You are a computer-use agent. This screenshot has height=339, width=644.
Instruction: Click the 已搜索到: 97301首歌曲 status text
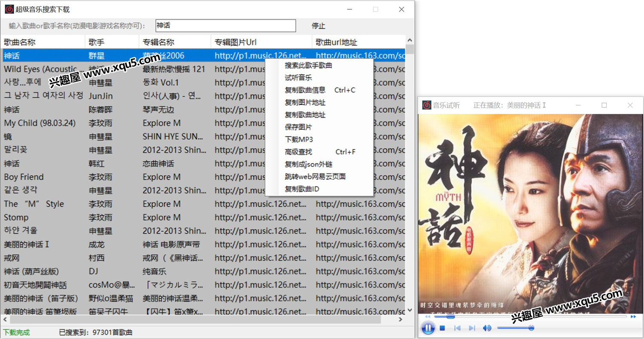click(x=96, y=333)
